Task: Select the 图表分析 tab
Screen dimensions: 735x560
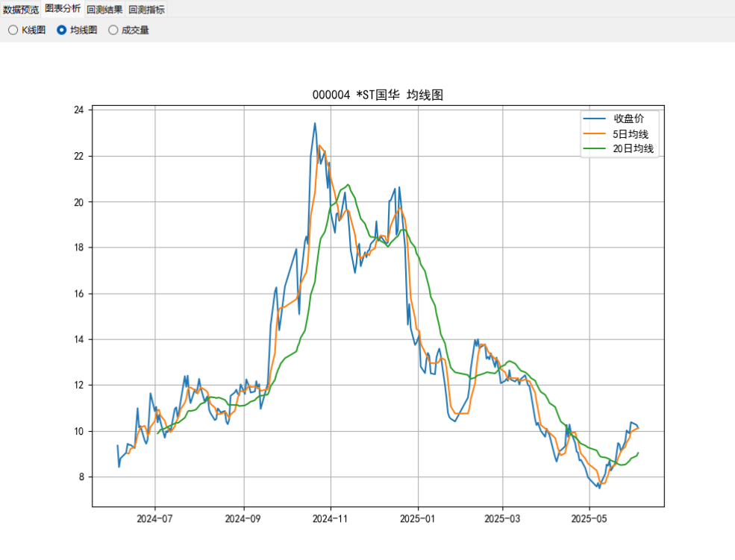Action: [x=63, y=9]
